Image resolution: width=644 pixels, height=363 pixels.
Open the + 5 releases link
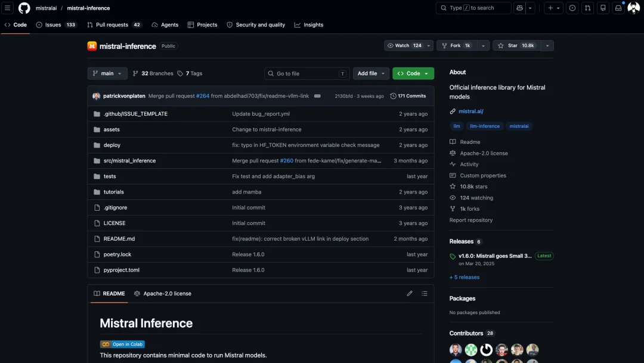pyautogui.click(x=464, y=278)
